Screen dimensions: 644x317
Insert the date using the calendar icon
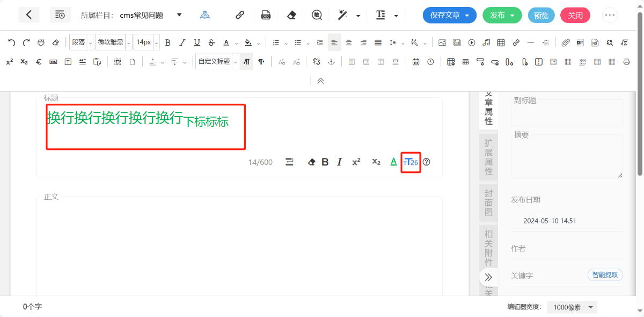coord(416,62)
